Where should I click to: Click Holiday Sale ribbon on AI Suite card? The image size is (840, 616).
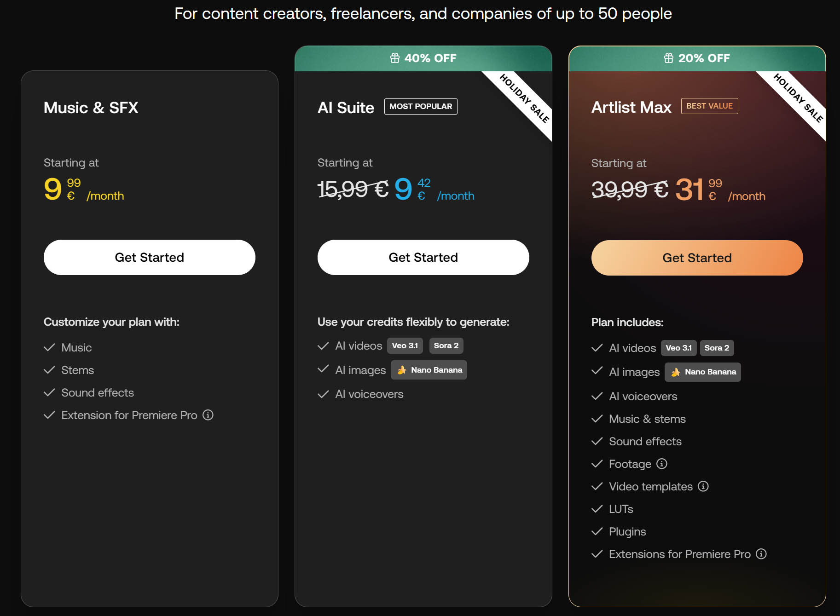tap(524, 98)
